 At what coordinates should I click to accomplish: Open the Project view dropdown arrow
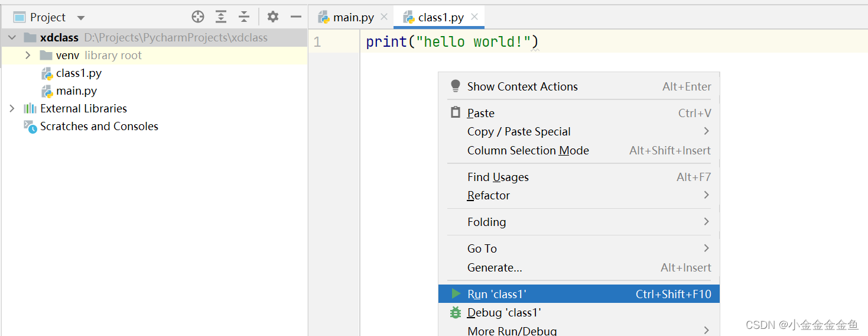pyautogui.click(x=81, y=18)
